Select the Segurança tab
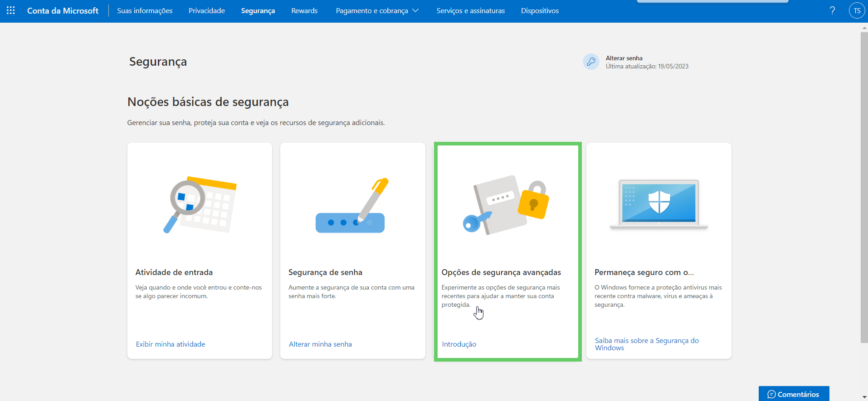The width and height of the screenshot is (868, 401). pyautogui.click(x=258, y=10)
